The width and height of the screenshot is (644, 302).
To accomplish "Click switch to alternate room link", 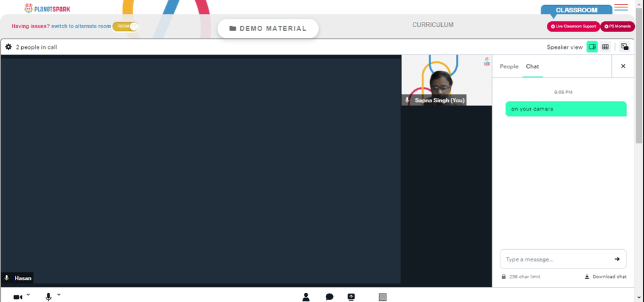I will pyautogui.click(x=81, y=26).
